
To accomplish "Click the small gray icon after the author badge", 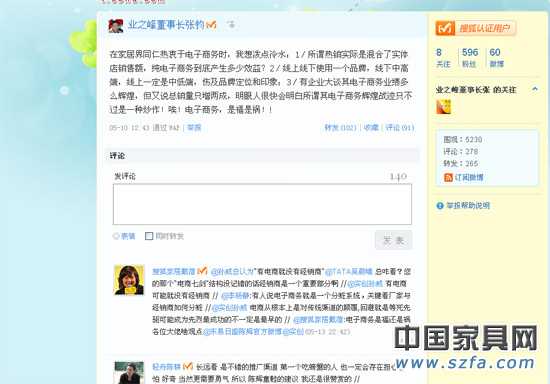I will point(231,25).
